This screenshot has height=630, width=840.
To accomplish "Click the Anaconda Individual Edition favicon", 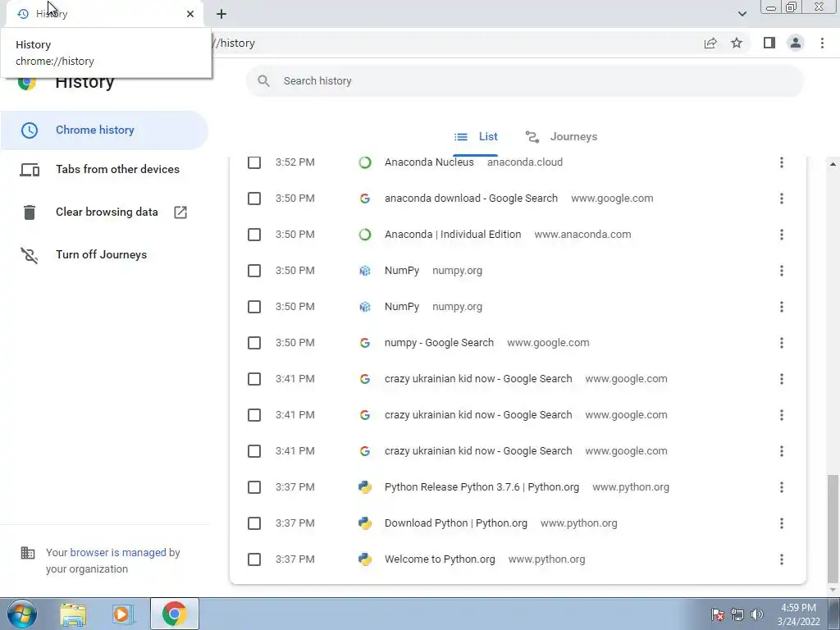I will [x=365, y=235].
